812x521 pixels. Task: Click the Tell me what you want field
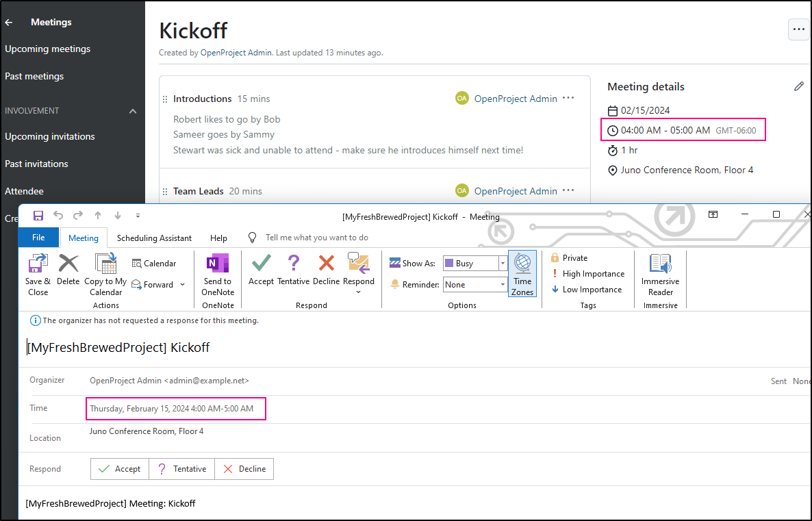point(317,238)
